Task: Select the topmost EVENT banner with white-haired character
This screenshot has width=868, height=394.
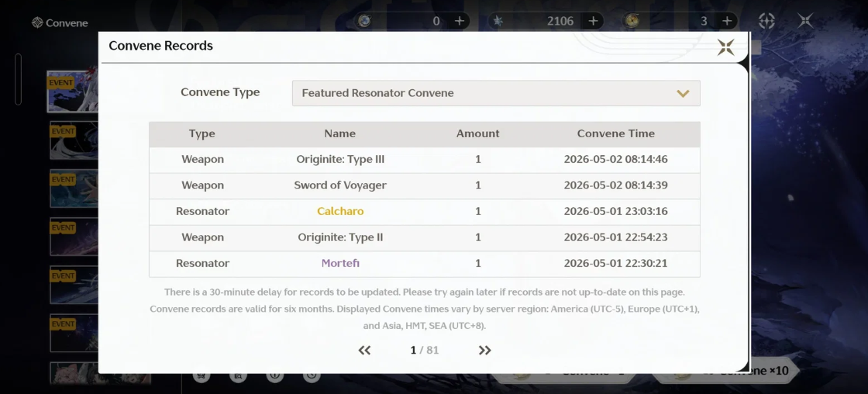Action: click(x=73, y=92)
